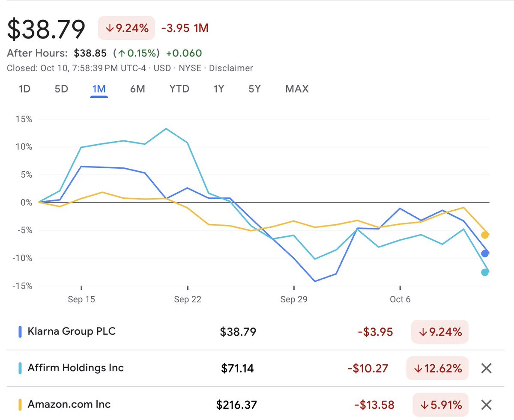Remove Affirm Holdings Inc comparison with its X
Viewport: 514px width, 420px height.
tap(486, 368)
